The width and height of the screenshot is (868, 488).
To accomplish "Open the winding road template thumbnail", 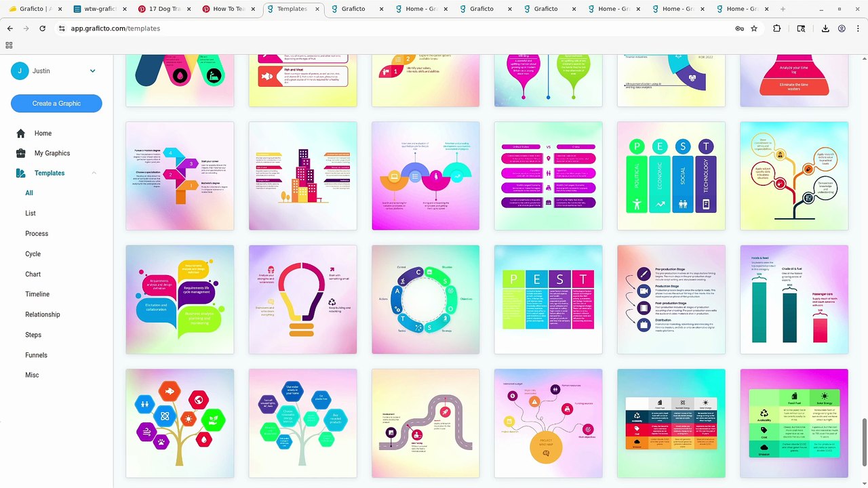I will [x=425, y=423].
